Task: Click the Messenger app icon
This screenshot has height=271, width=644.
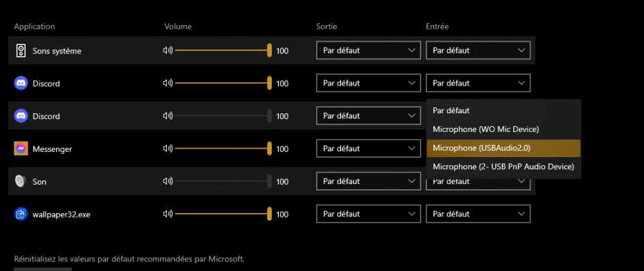Action: point(21,149)
